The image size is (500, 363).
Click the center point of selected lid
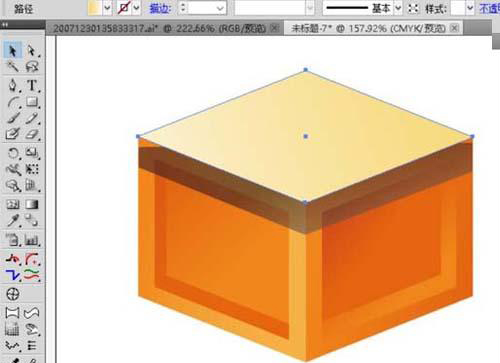306,136
